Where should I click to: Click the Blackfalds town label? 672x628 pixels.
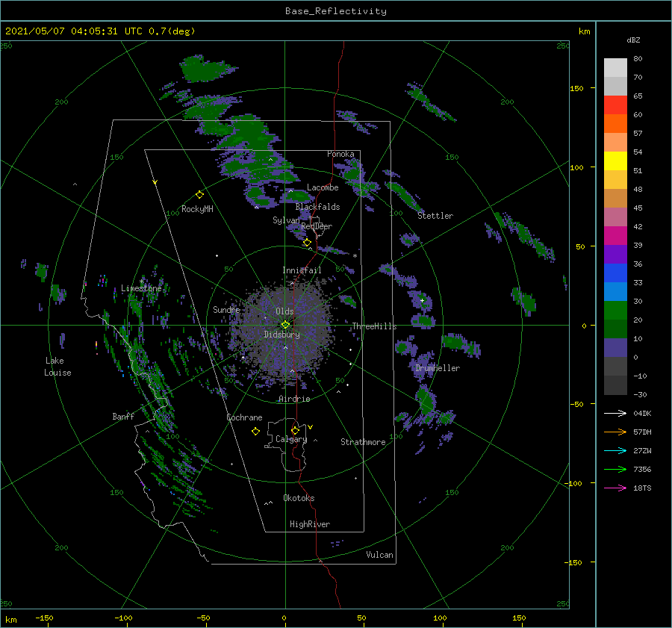317,207
